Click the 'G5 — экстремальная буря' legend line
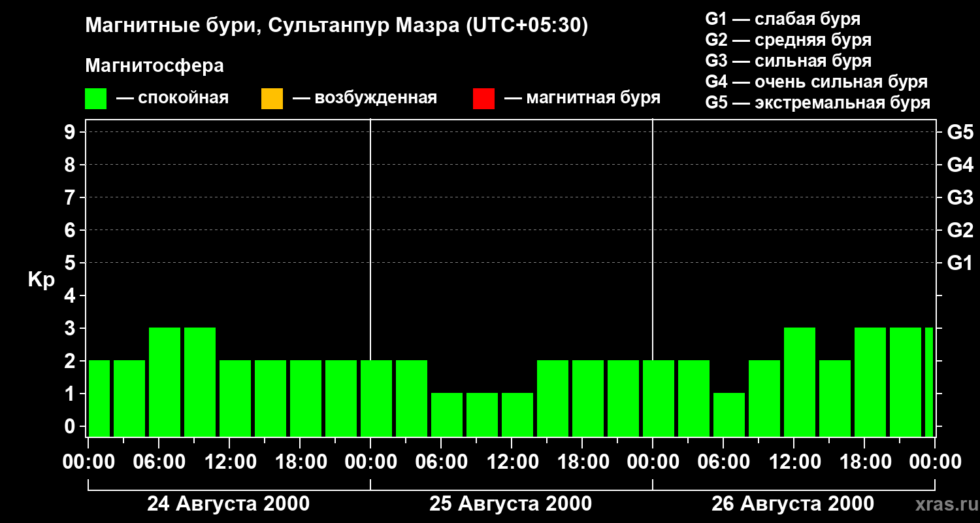The width and height of the screenshot is (980, 523). coord(818,103)
